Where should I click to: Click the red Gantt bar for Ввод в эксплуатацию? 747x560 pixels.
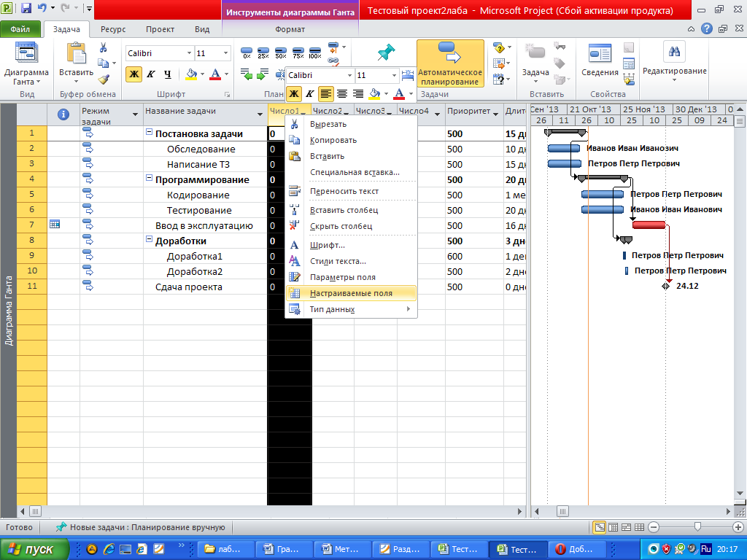[649, 225]
